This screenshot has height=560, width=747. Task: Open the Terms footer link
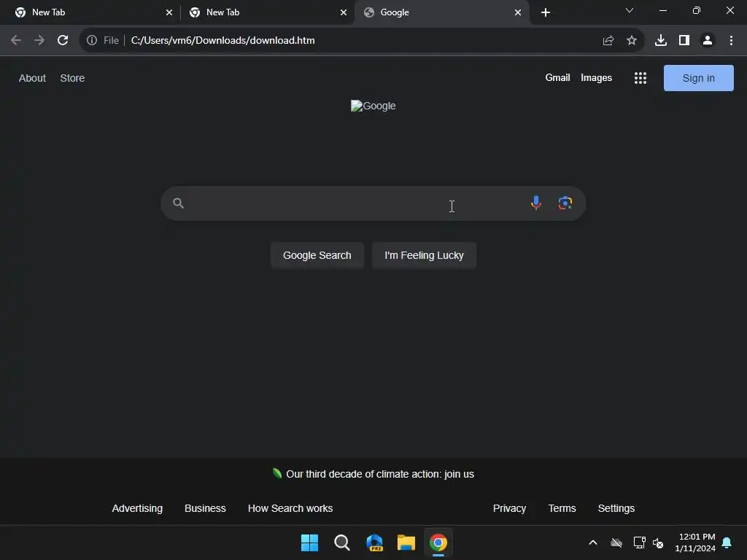pos(562,508)
